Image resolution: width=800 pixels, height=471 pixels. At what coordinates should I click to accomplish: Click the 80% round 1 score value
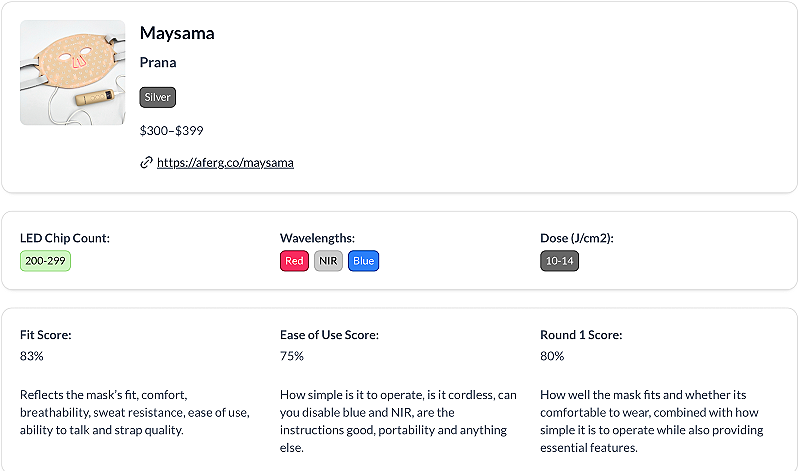tap(552, 355)
